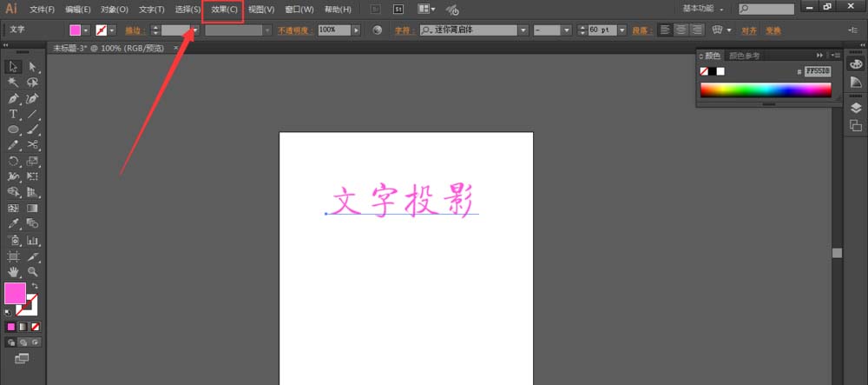Open the Color Guide panel icon
The image size is (868, 385).
(x=856, y=82)
